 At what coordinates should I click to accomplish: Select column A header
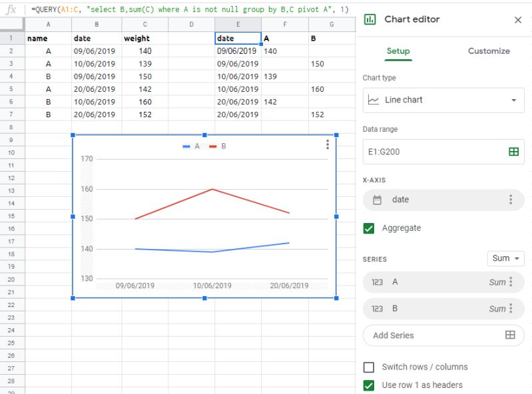tap(48, 25)
